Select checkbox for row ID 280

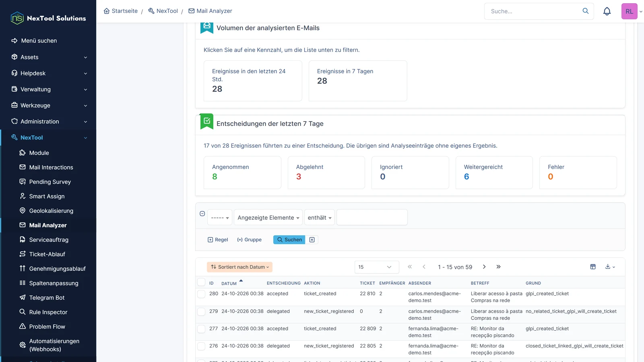[201, 294]
